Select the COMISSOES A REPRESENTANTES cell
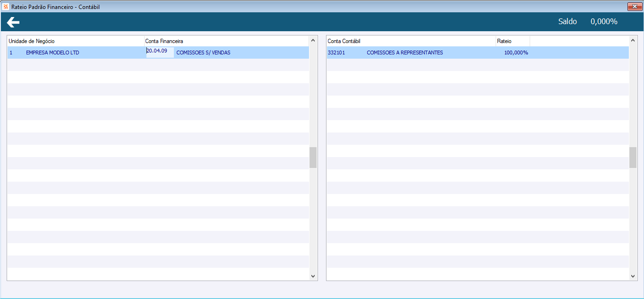The width and height of the screenshot is (644, 299). pyautogui.click(x=405, y=53)
